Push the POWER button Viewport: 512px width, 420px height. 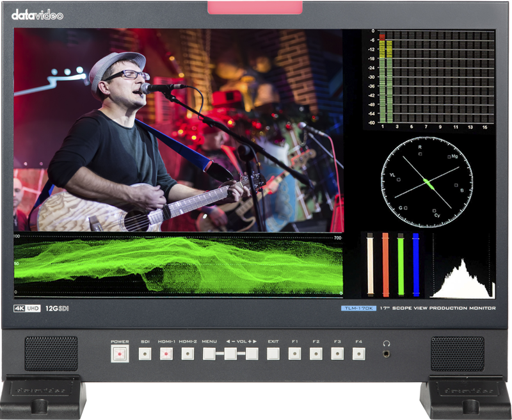120,353
